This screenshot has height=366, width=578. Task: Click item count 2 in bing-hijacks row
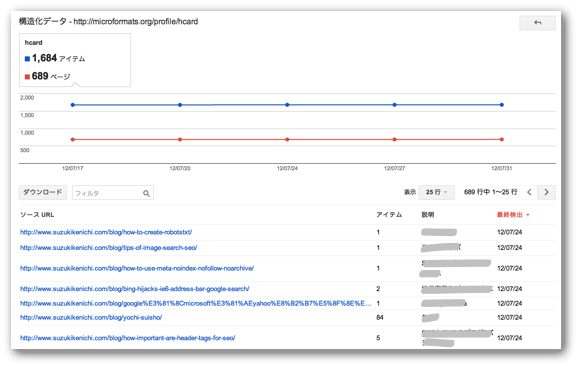[x=378, y=289]
